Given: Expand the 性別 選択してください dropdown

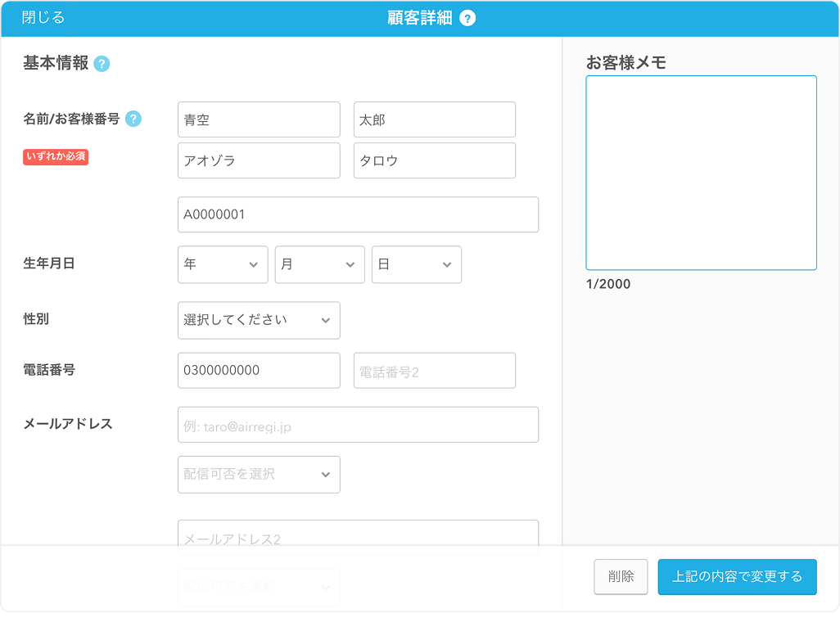Looking at the screenshot, I should coord(259,320).
